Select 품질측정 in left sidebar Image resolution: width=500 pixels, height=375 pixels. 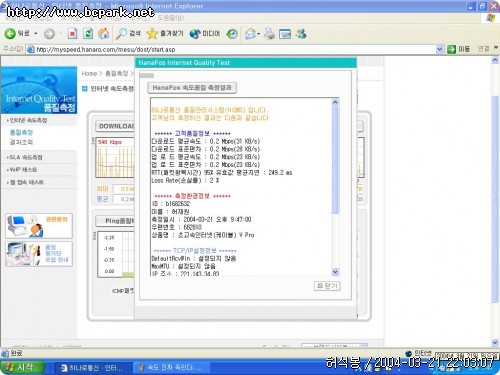[21, 132]
